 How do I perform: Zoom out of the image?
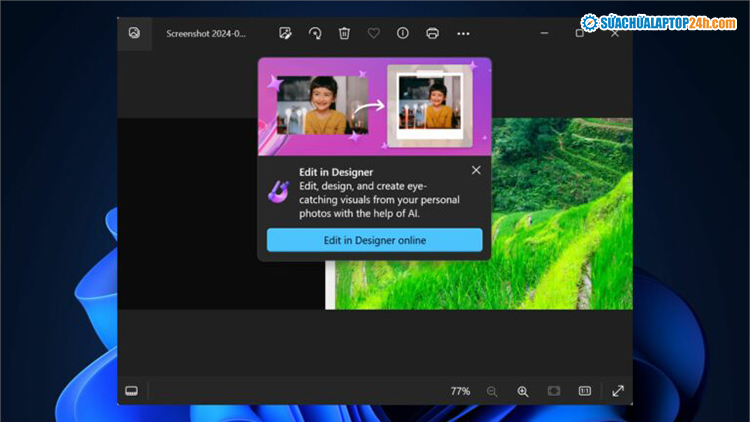(x=492, y=391)
